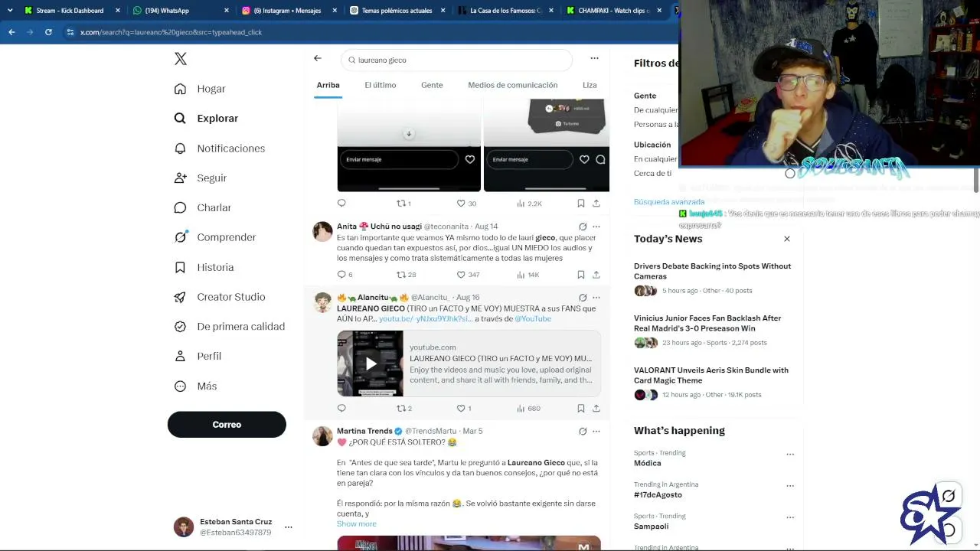Open more options on Alancitu's tweet
980x551 pixels.
point(596,298)
